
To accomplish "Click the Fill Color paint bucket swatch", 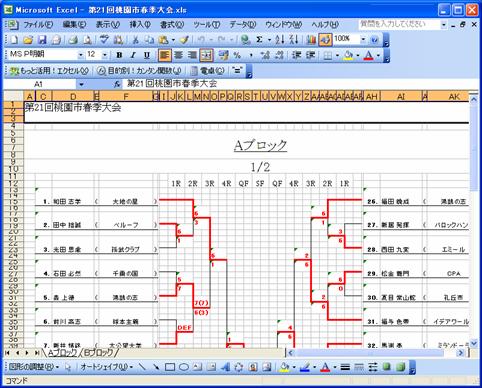I will (348, 55).
